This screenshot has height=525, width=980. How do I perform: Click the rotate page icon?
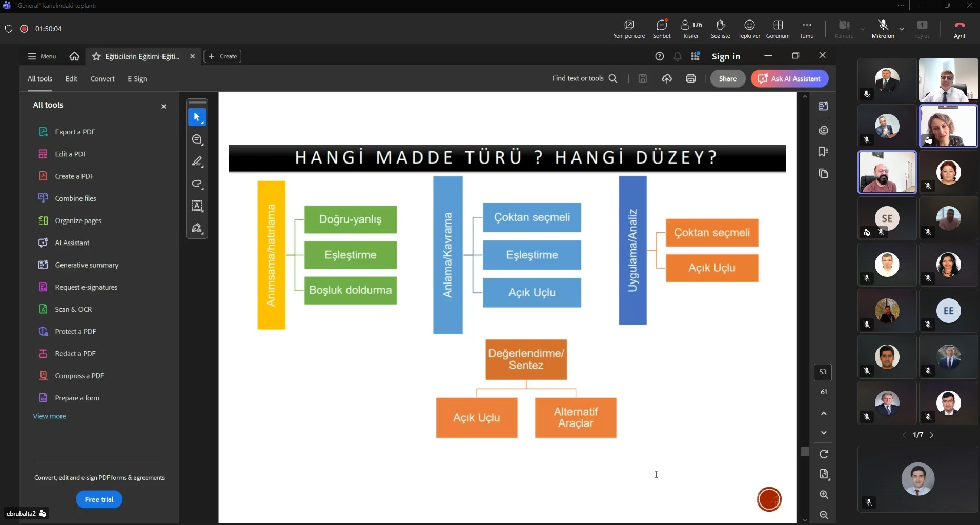pyautogui.click(x=824, y=454)
